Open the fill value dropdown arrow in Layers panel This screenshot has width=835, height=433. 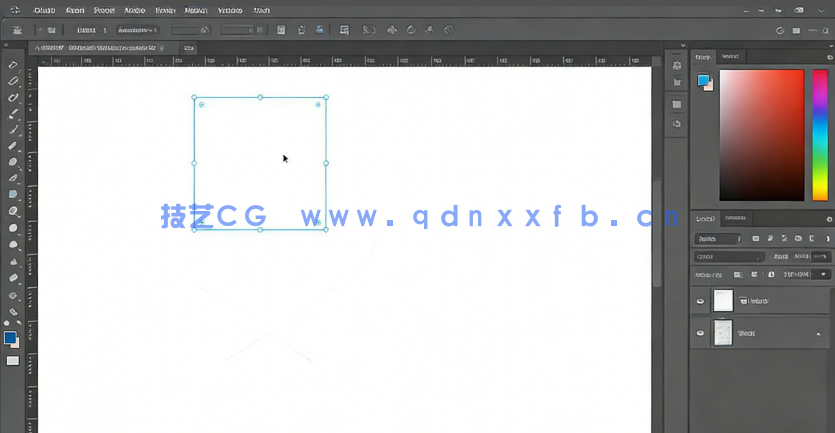click(x=823, y=275)
